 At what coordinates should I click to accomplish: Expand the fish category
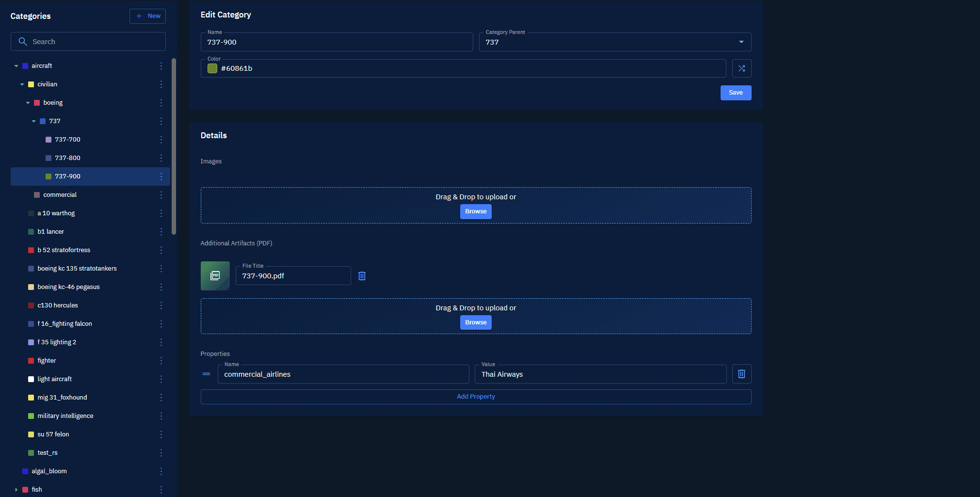click(16, 490)
